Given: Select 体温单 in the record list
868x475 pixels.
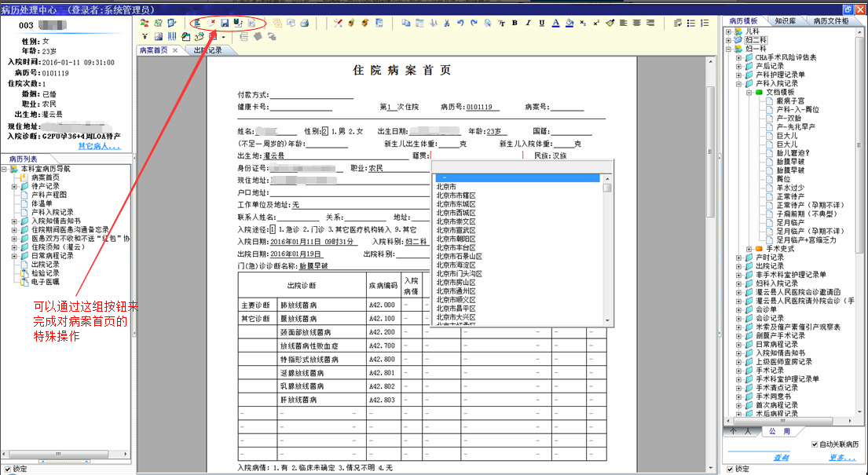Looking at the screenshot, I should tap(42, 203).
